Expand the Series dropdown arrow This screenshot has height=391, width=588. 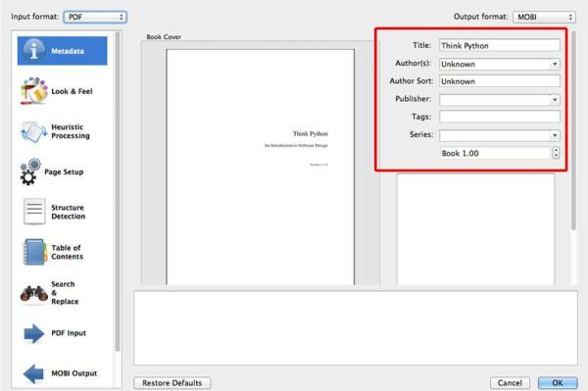(x=555, y=135)
